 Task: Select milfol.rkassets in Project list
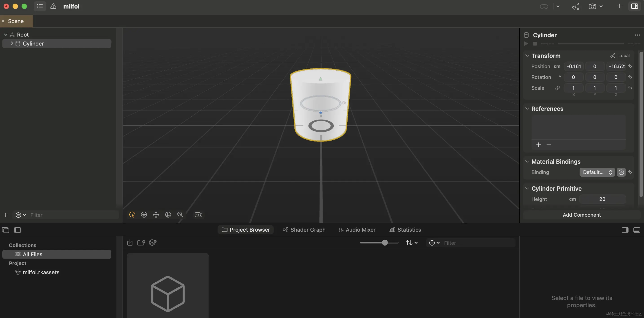[x=41, y=272]
